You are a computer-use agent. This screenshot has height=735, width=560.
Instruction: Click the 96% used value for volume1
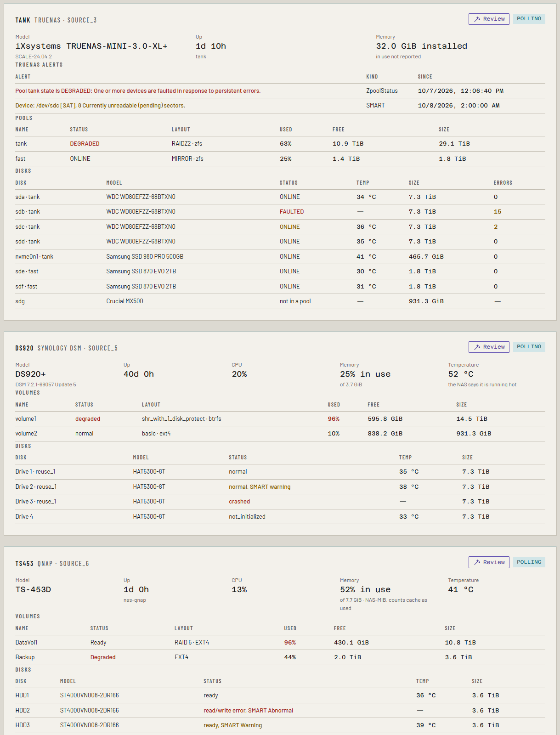(x=334, y=419)
